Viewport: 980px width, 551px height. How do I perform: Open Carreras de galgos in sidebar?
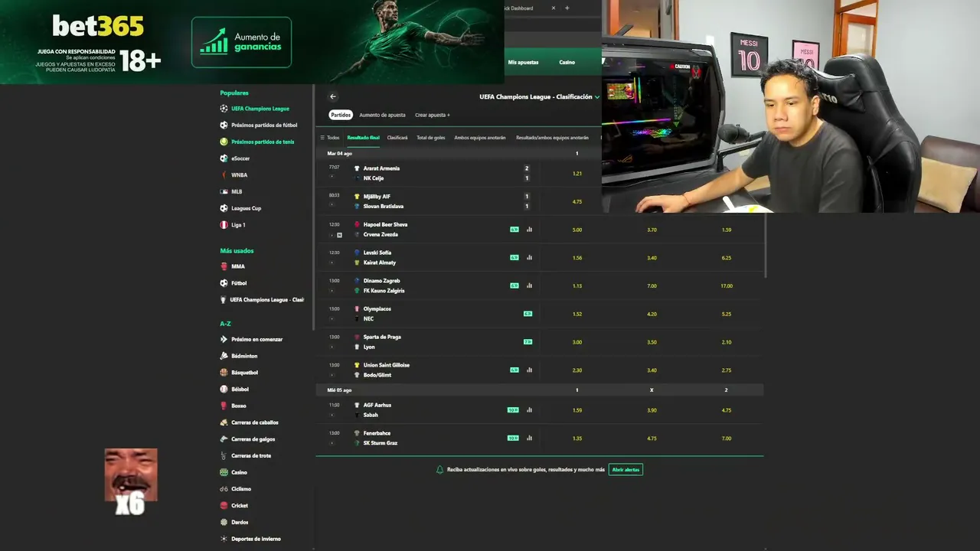point(253,439)
